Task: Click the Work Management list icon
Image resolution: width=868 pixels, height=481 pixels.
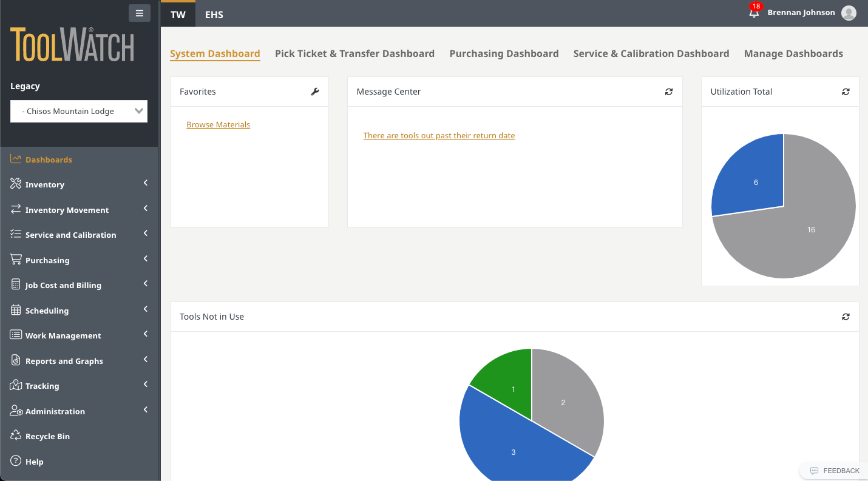Action: coord(16,335)
